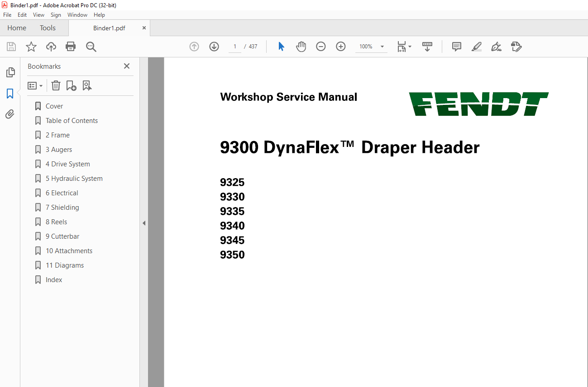Activate the hand pan tool
This screenshot has width=588, height=387.
pyautogui.click(x=301, y=47)
